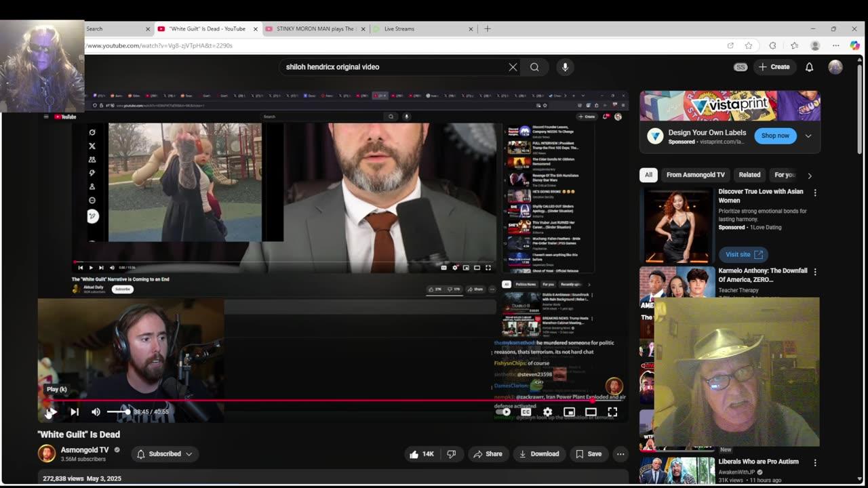Screen dimensions: 868x488
Task: Clear the search query with X
Action: click(513, 67)
